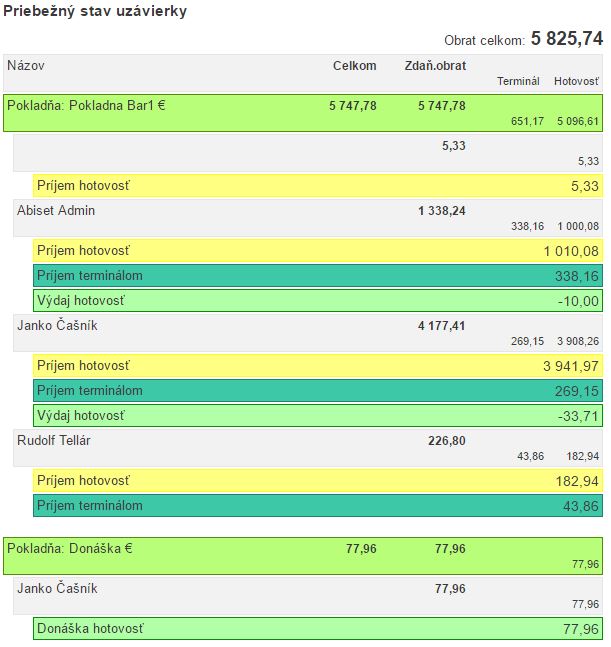Click the Terminál column header
The height and width of the screenshot is (647, 611).
[518, 81]
